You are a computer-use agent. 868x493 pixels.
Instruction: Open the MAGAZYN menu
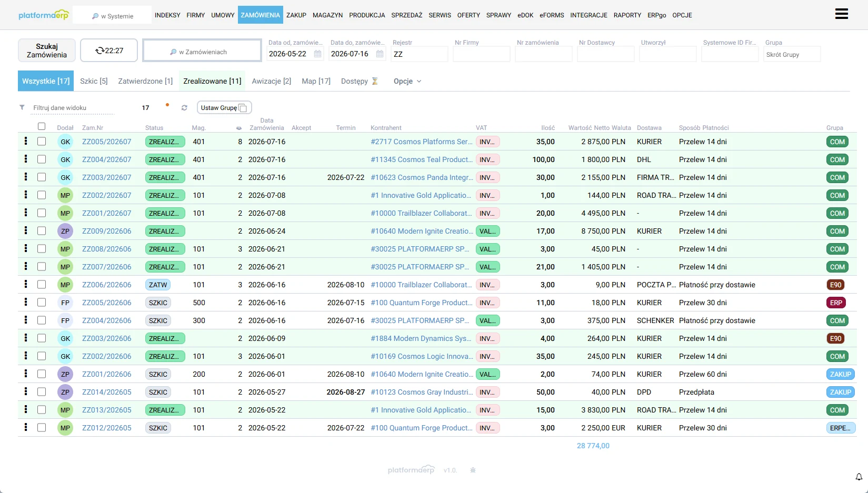327,15
